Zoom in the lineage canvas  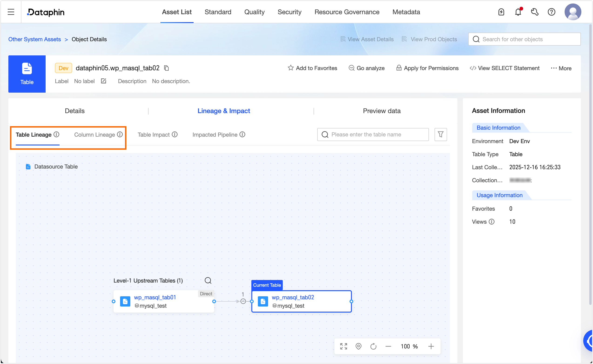(x=431, y=346)
